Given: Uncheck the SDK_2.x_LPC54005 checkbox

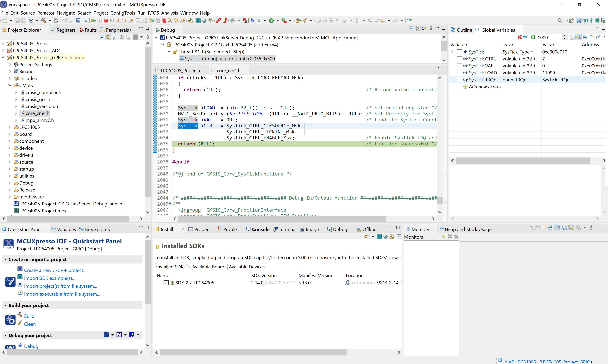Looking at the screenshot, I should click(x=166, y=283).
